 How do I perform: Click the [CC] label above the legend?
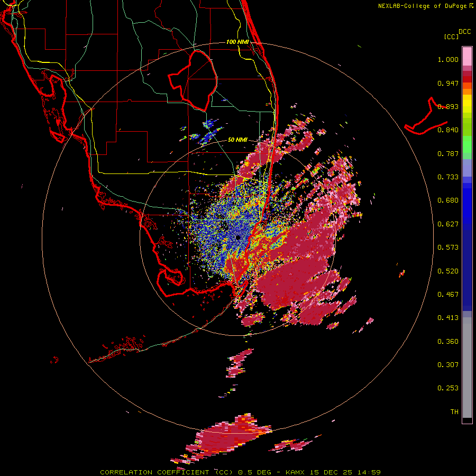tap(451, 36)
